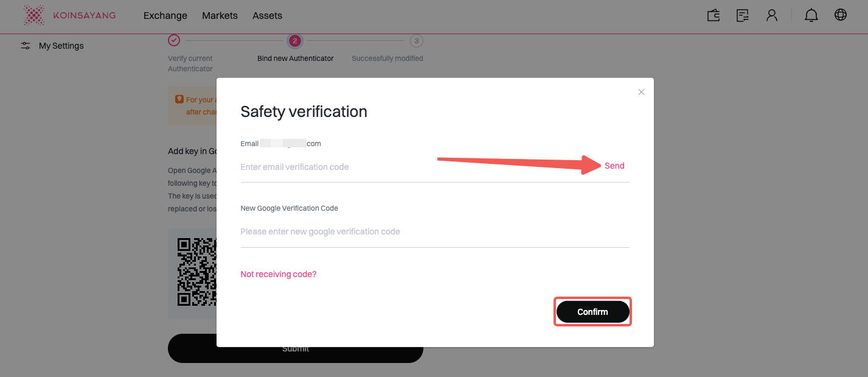Image resolution: width=868 pixels, height=377 pixels.
Task: Click the QR code image
Action: (x=196, y=272)
